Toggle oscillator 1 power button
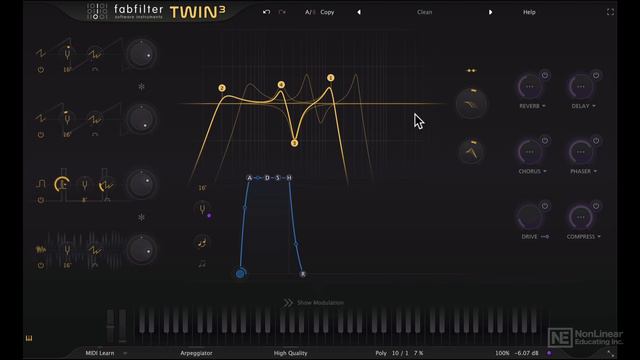This screenshot has height=360, width=640. 41,70
